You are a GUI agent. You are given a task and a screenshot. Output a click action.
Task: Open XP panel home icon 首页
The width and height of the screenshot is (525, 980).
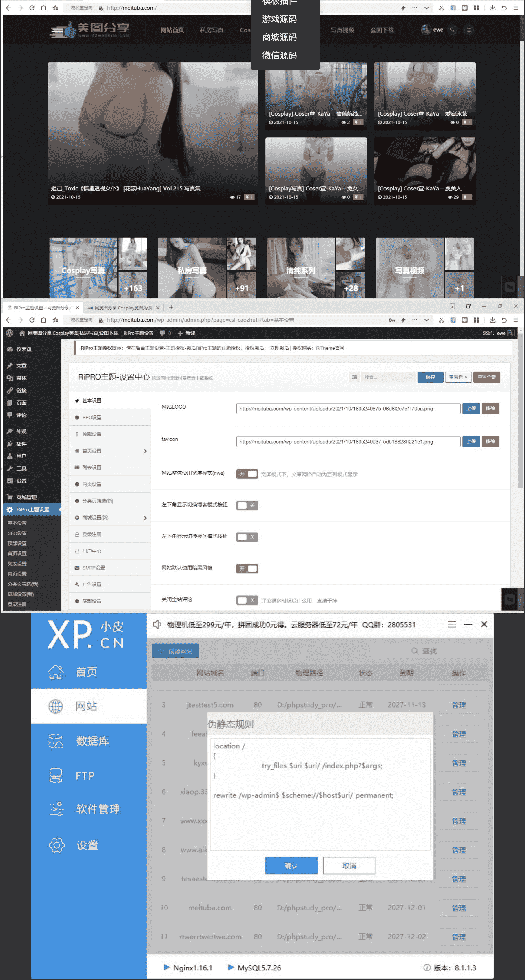[x=56, y=672]
